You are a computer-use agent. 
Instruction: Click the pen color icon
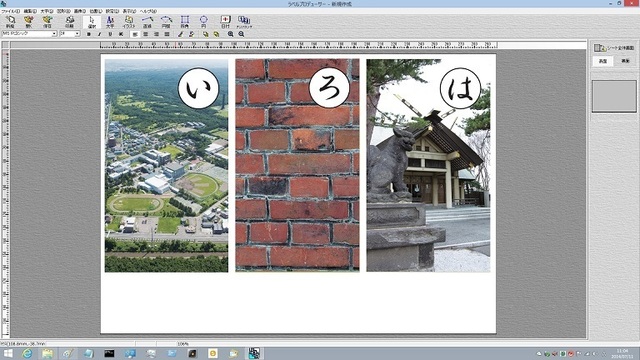tap(180, 34)
